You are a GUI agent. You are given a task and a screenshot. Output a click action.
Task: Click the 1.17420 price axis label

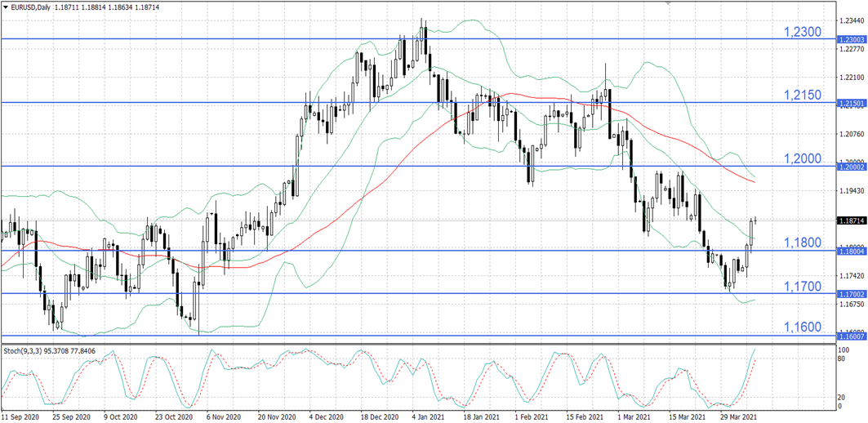851,275
